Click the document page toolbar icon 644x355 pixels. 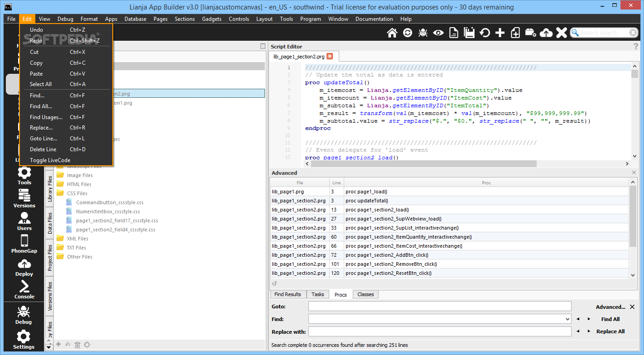(x=453, y=33)
